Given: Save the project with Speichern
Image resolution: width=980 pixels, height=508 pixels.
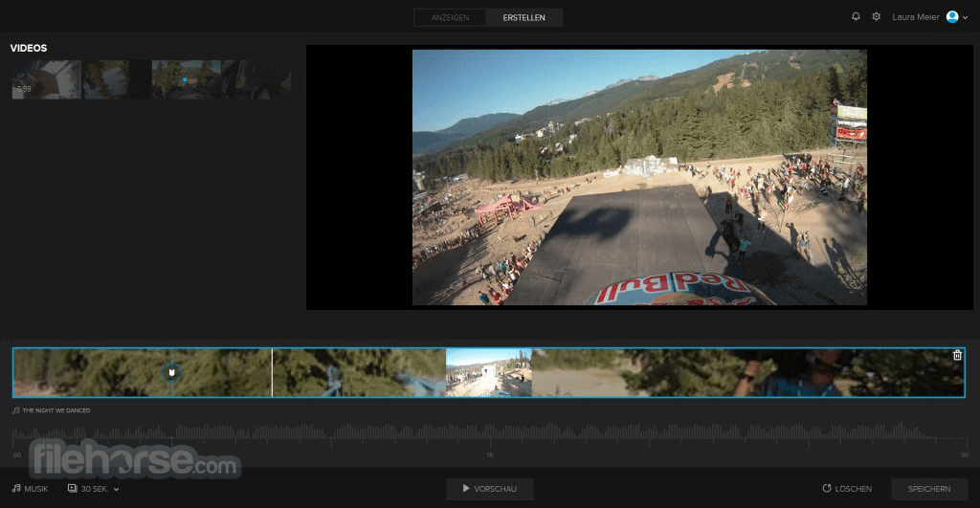Looking at the screenshot, I should coord(928,488).
